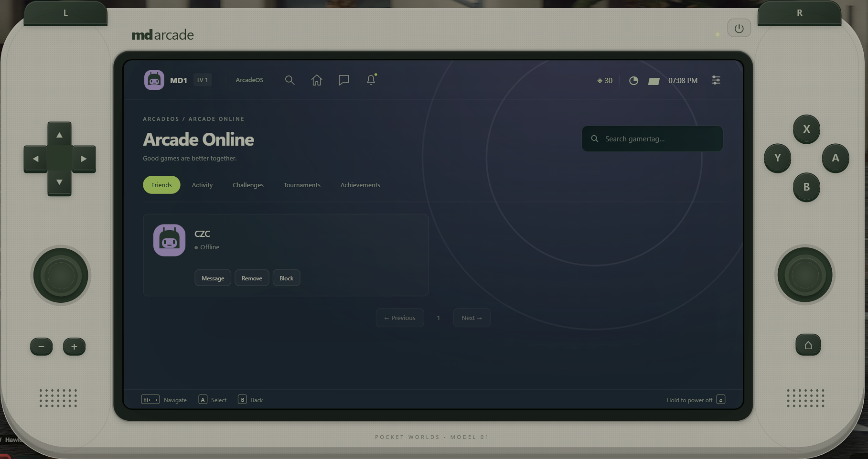Open the search magnifier icon in top bar
The height and width of the screenshot is (459, 868).
pos(289,80)
